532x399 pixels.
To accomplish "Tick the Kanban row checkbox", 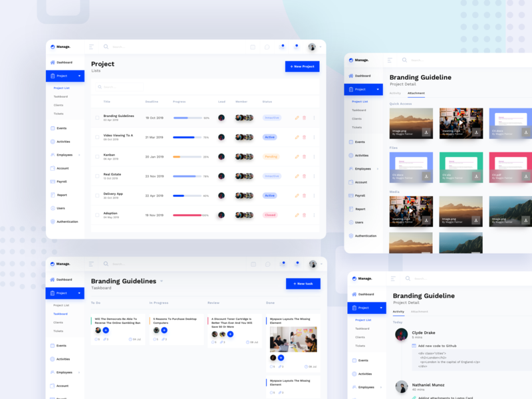I will (x=97, y=157).
